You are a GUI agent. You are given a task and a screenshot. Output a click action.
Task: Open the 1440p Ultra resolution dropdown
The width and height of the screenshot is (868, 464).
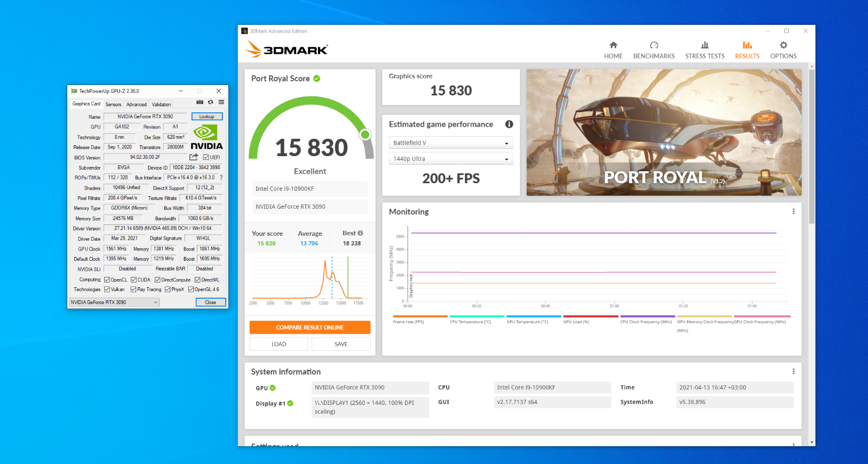[x=451, y=159]
